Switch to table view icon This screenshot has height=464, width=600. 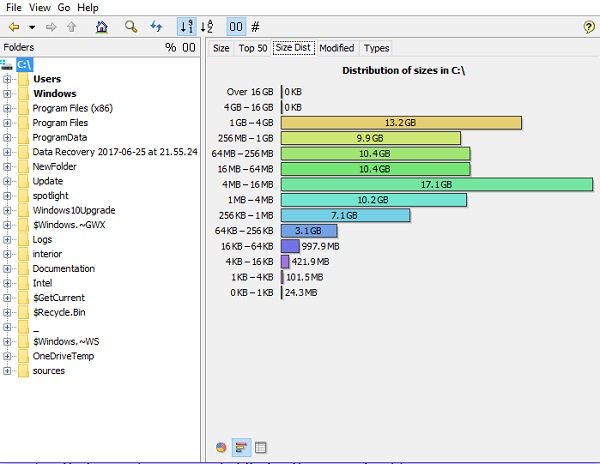point(261,446)
